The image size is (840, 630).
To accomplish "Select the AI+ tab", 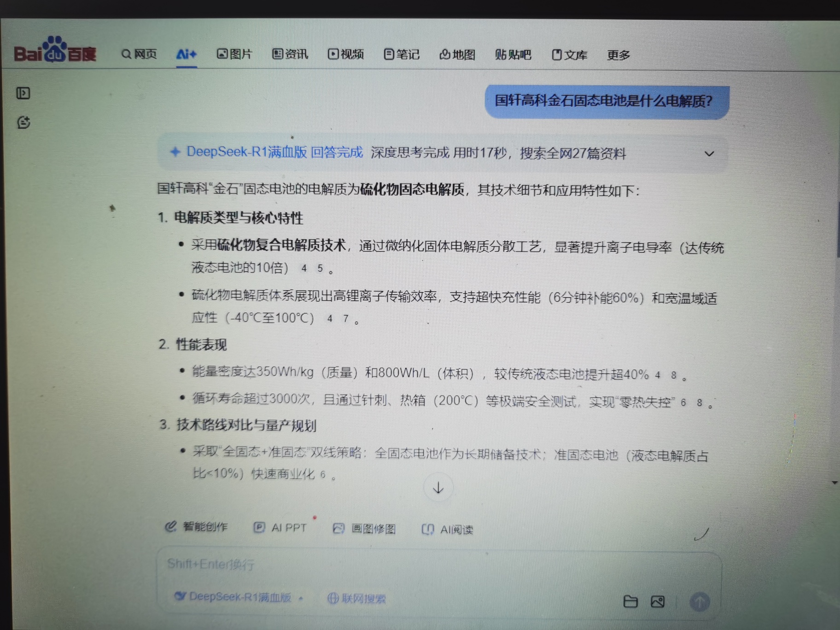I will click(x=187, y=54).
